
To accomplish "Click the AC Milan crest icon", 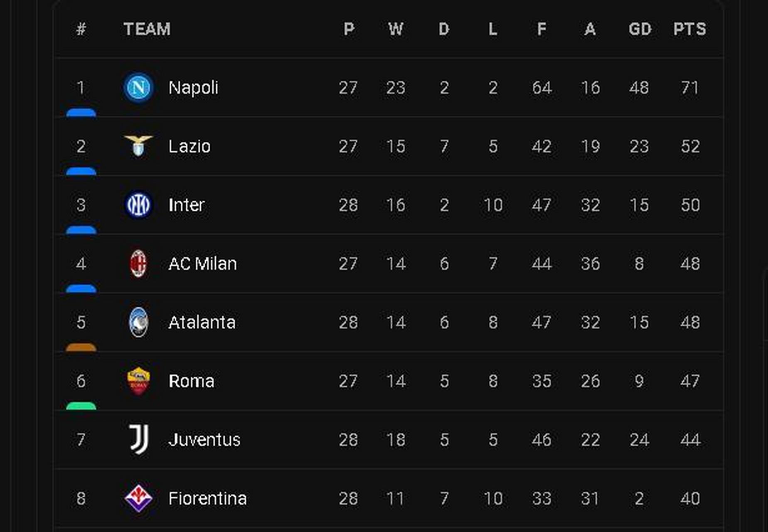I will click(x=138, y=264).
